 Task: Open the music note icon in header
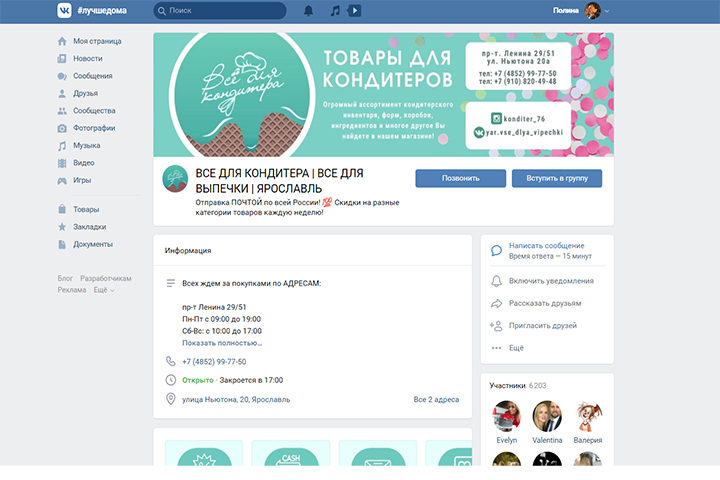(x=335, y=11)
